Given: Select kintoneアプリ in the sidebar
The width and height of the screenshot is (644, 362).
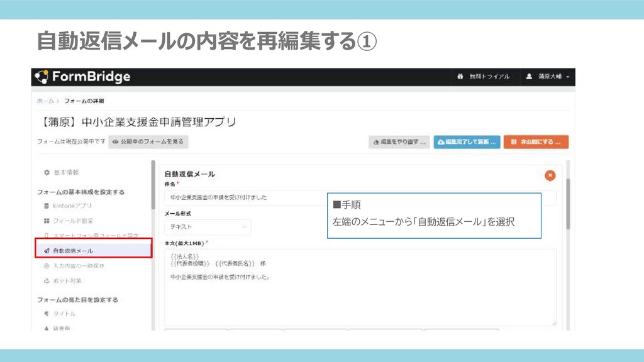Looking at the screenshot, I should 72,206.
